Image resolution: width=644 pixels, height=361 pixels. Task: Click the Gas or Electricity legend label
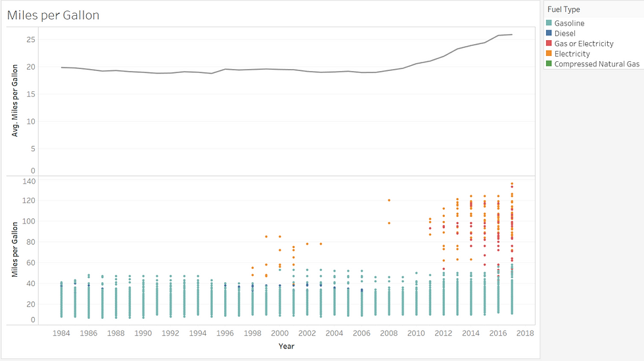tap(584, 43)
